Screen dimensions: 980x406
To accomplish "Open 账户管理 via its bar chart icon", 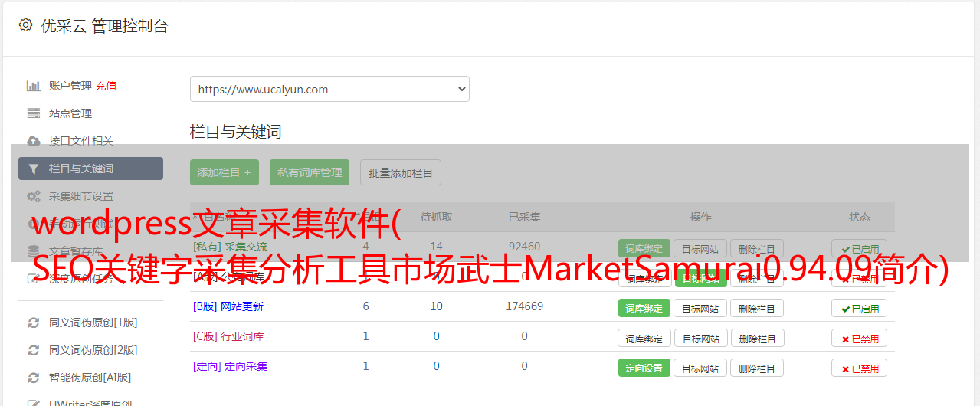I will point(33,86).
